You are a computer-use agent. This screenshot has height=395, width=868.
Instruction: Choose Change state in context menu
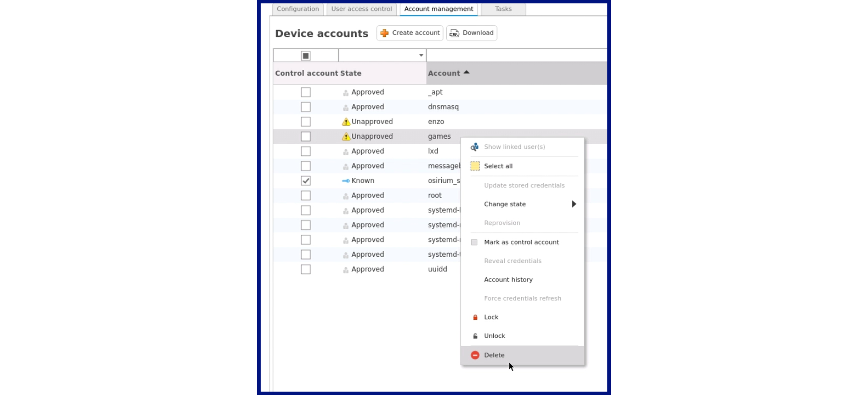522,204
